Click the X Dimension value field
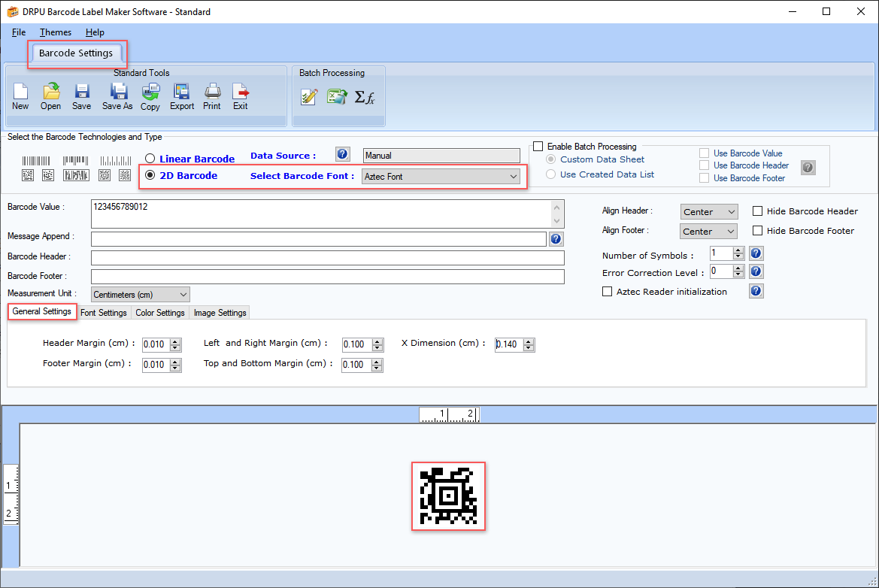This screenshot has height=588, width=879. point(509,344)
